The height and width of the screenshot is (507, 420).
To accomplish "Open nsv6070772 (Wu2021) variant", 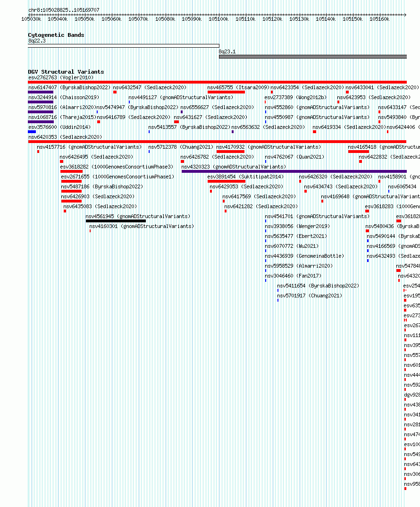I will [x=292, y=246].
